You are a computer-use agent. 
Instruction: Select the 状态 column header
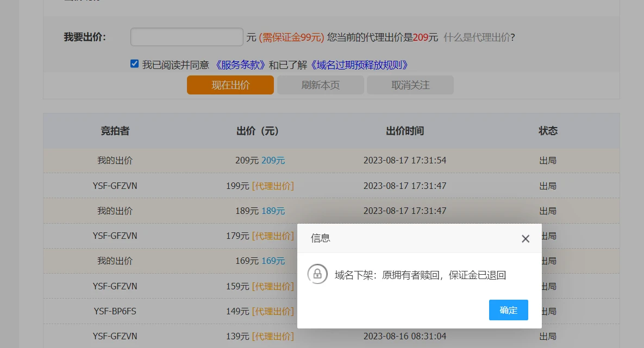(548, 131)
